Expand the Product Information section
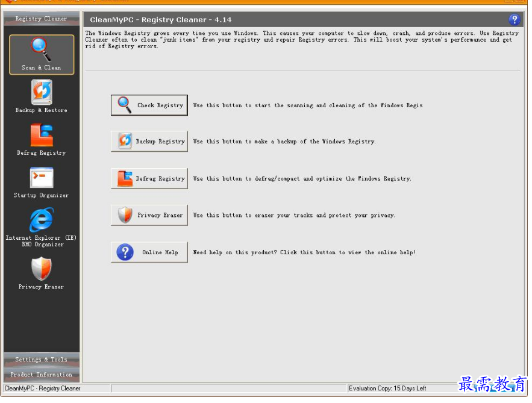This screenshot has width=532, height=403. [x=42, y=375]
